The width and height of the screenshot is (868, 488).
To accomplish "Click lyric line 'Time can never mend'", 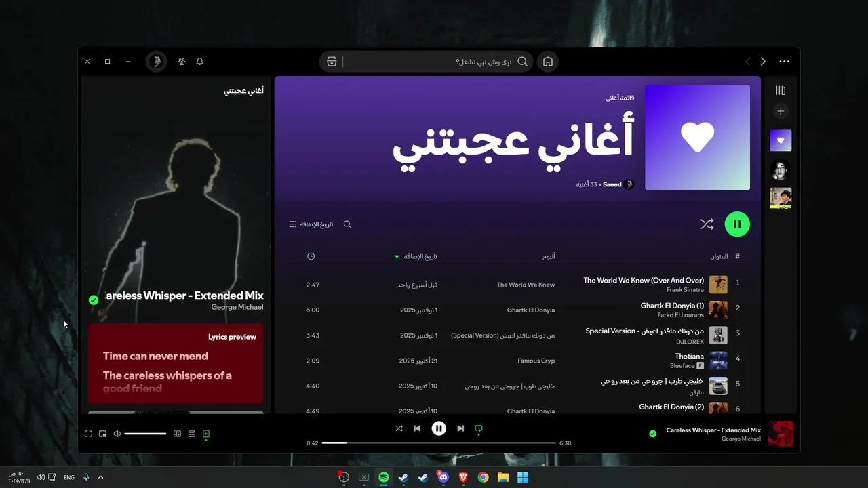I will point(155,356).
